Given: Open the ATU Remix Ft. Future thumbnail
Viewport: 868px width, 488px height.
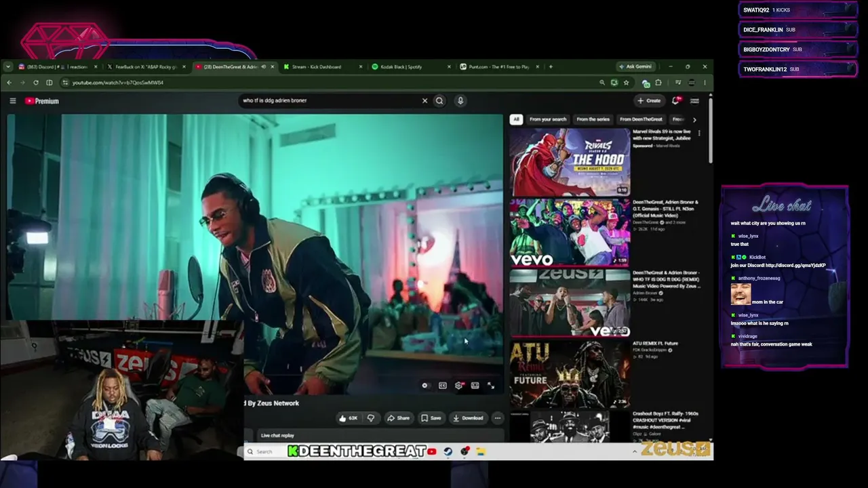Looking at the screenshot, I should click(570, 373).
